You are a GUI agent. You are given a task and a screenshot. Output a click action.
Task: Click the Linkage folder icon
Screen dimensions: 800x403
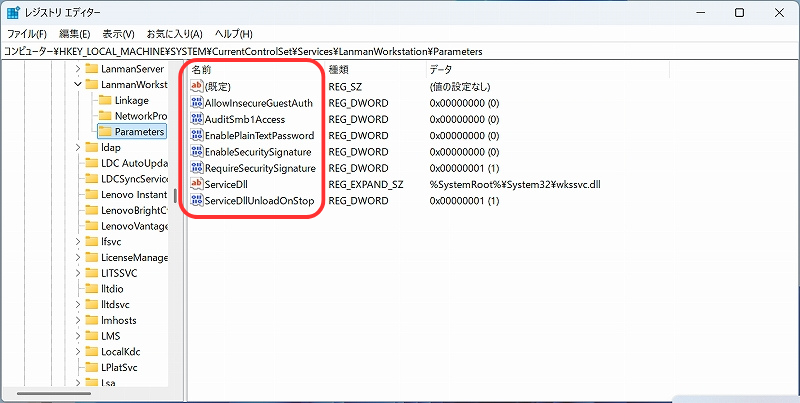(x=105, y=100)
